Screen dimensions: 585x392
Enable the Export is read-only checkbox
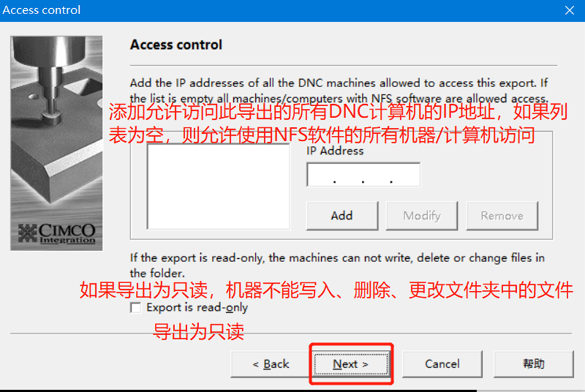pos(136,308)
